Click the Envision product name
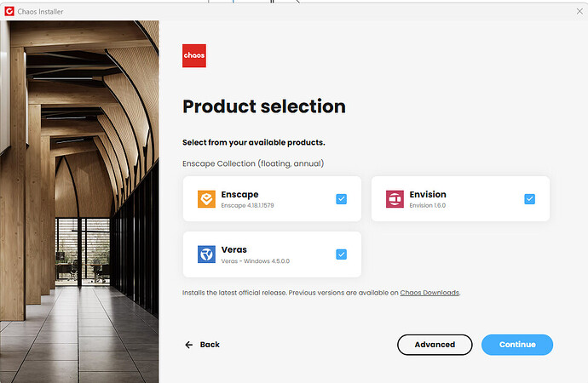The width and height of the screenshot is (588, 383). pyautogui.click(x=428, y=194)
